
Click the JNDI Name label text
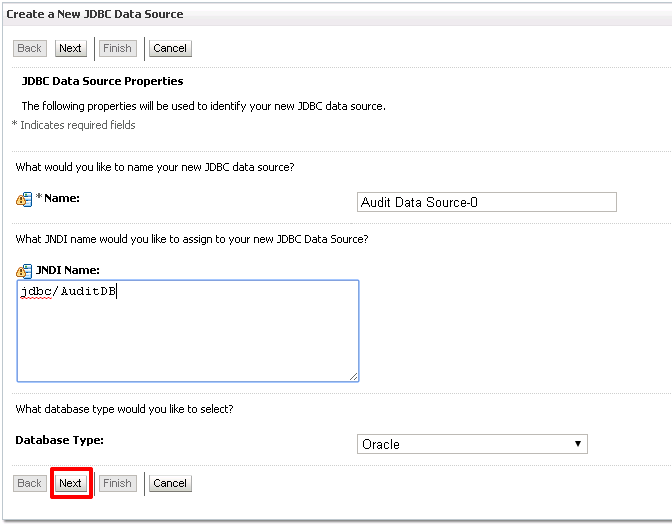coord(68,270)
